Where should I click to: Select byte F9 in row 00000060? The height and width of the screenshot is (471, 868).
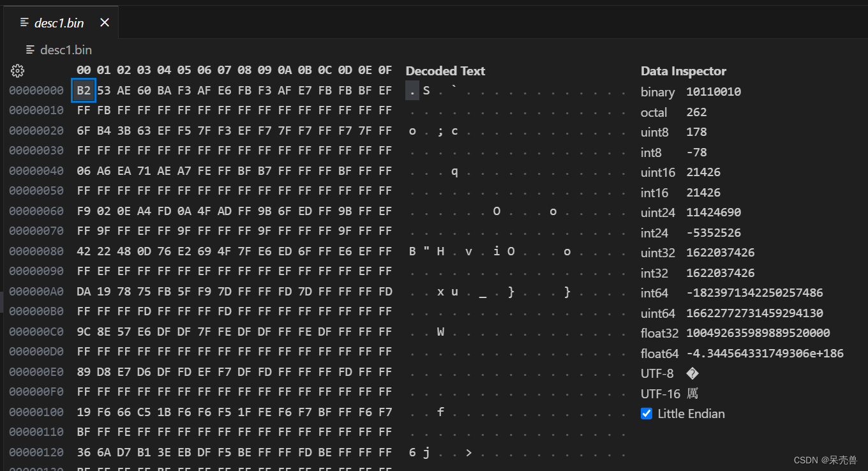(84, 211)
